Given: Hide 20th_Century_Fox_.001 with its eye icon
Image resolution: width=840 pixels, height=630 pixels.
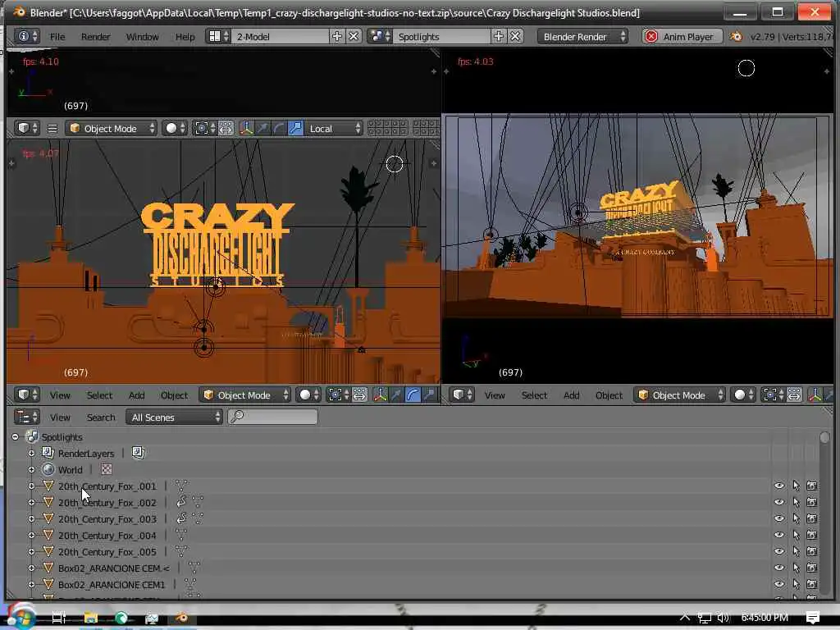Looking at the screenshot, I should click(779, 486).
